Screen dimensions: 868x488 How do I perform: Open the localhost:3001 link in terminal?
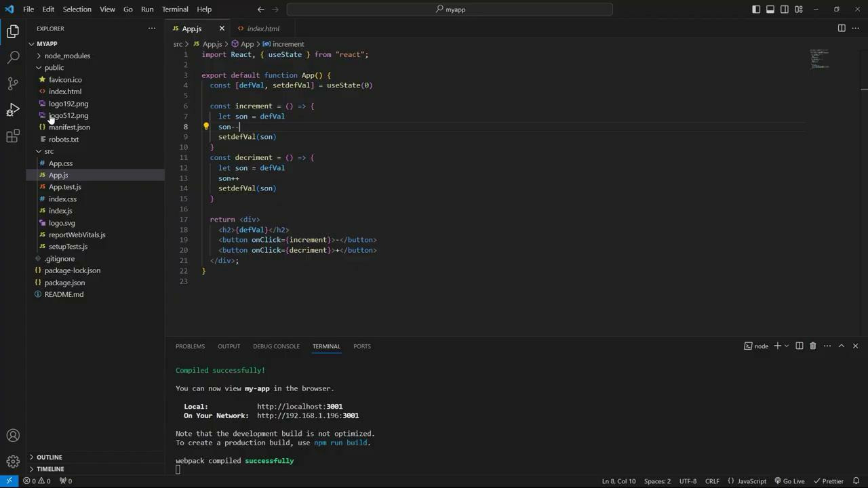point(300,406)
